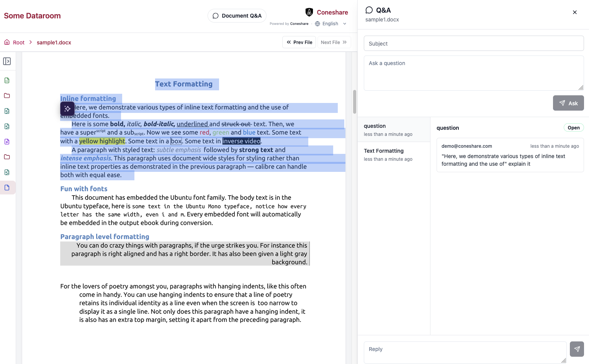Viewport: 589px width, 364px height.
Task: Close the Q&A panel
Action: [575, 12]
